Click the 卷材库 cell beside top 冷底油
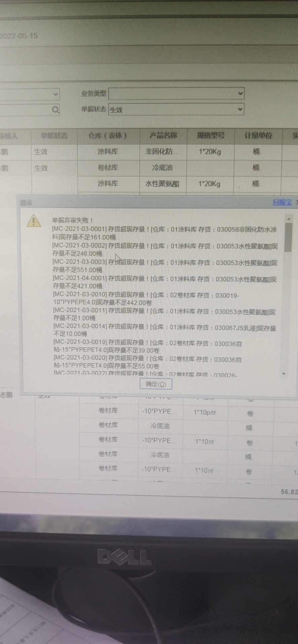The height and width of the screenshot is (644, 298). (x=108, y=168)
